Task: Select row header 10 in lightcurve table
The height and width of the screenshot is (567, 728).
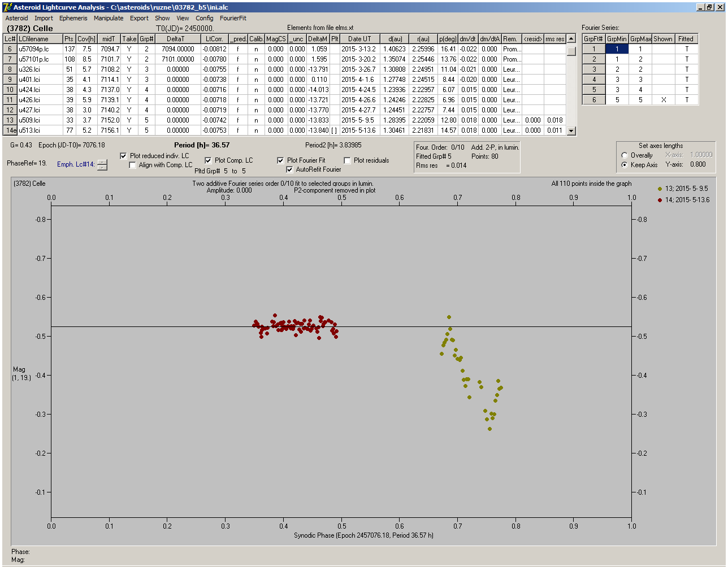Action: [x=10, y=90]
